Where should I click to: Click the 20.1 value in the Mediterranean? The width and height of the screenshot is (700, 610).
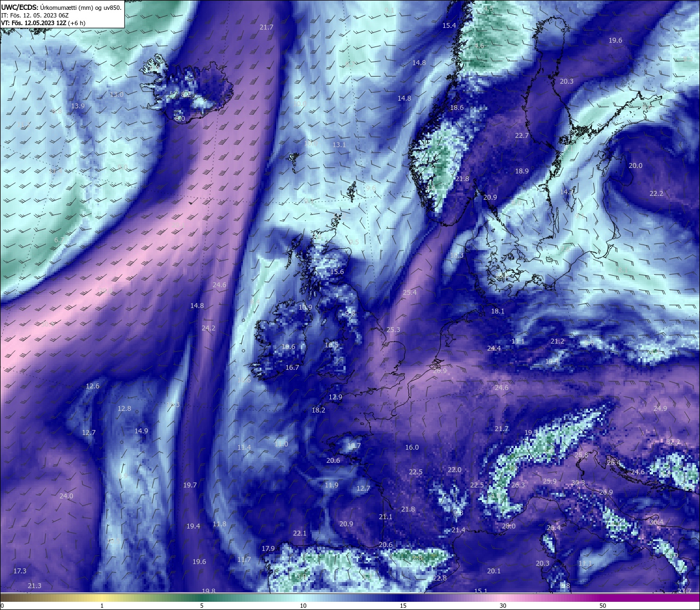coord(494,571)
